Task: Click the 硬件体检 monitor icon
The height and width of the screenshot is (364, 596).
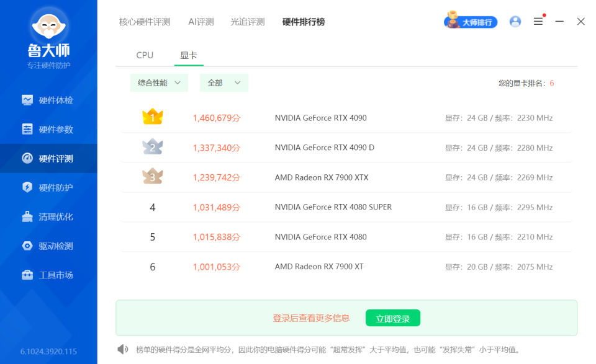Action: coord(27,100)
